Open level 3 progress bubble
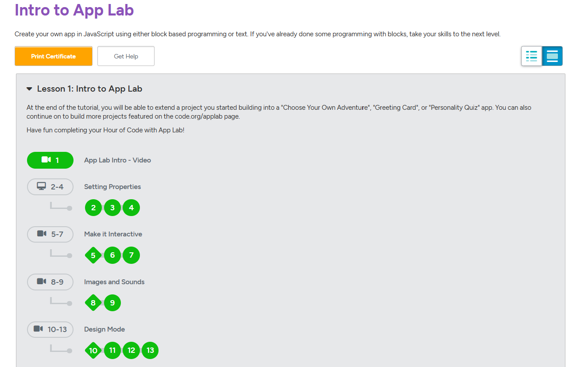 112,208
